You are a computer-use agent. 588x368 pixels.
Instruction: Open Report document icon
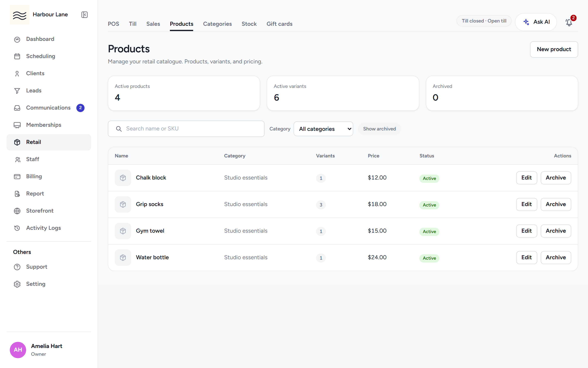pyautogui.click(x=17, y=194)
